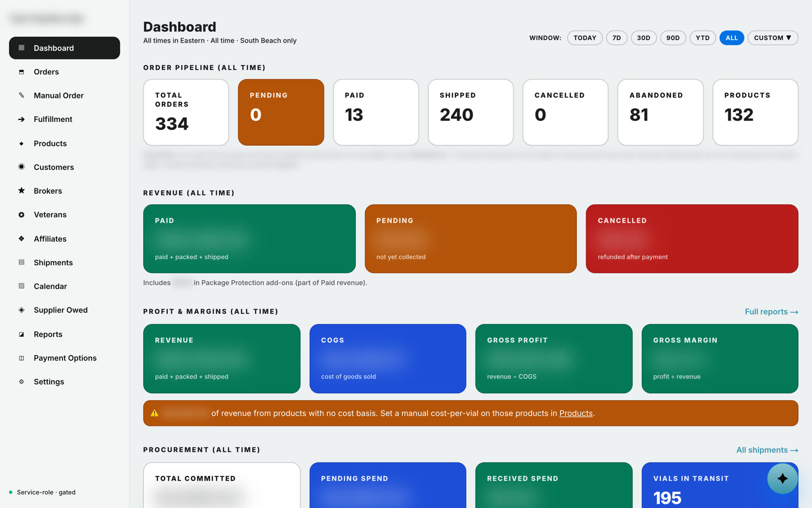Go to Fulfillment in the sidebar
This screenshot has width=812, height=508.
click(x=64, y=119)
